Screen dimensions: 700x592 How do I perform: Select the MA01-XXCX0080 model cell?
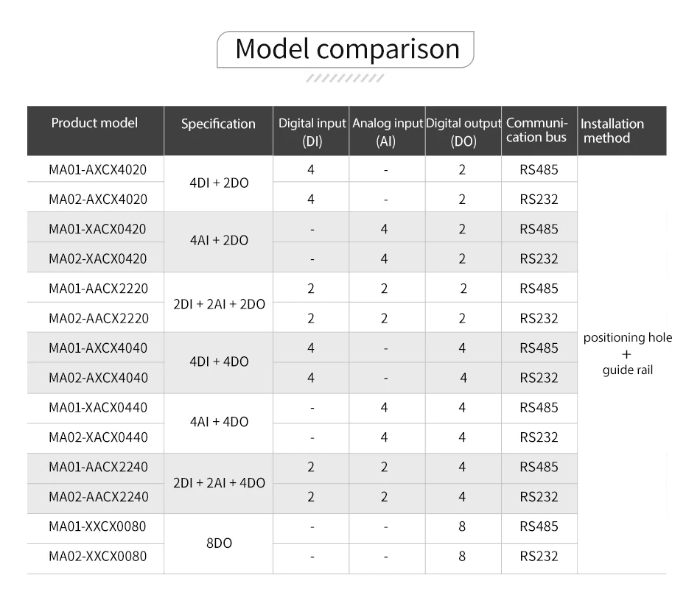(97, 526)
